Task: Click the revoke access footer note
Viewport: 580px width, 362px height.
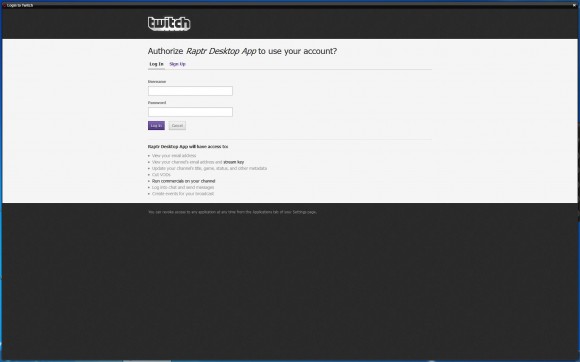Action: pos(232,212)
